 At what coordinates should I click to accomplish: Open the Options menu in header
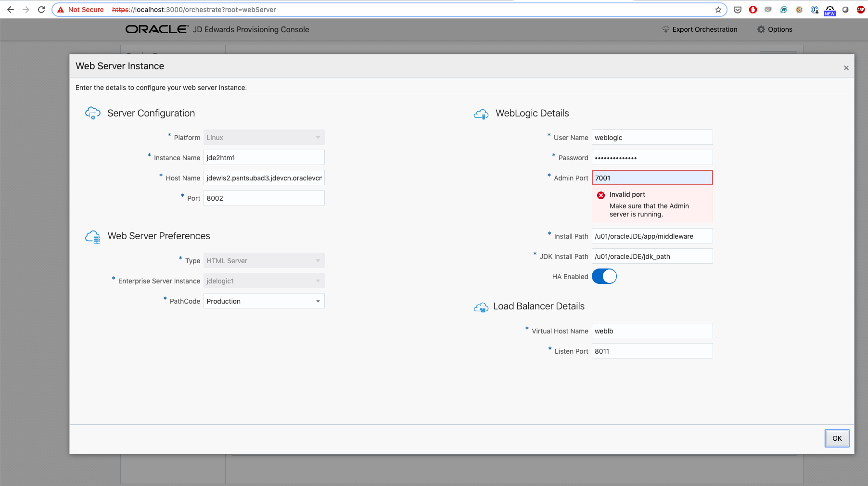tap(775, 29)
